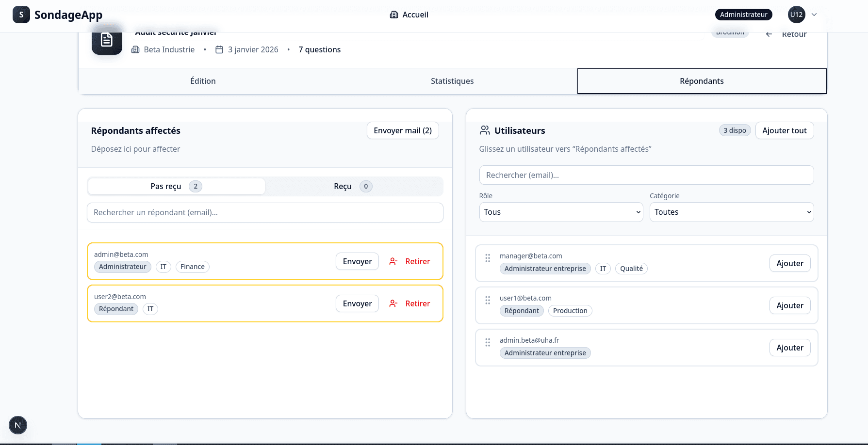
Task: Open the U12 user avatar
Action: (796, 15)
